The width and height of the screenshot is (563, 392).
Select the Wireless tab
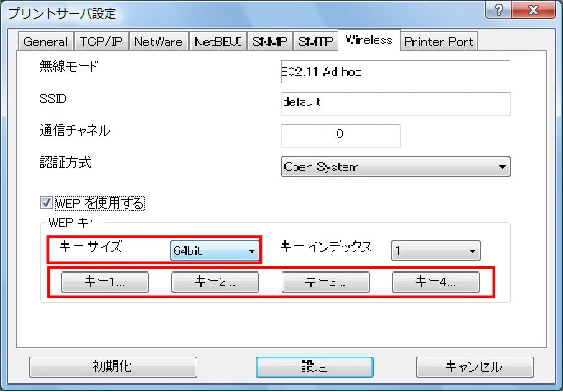[x=369, y=40]
